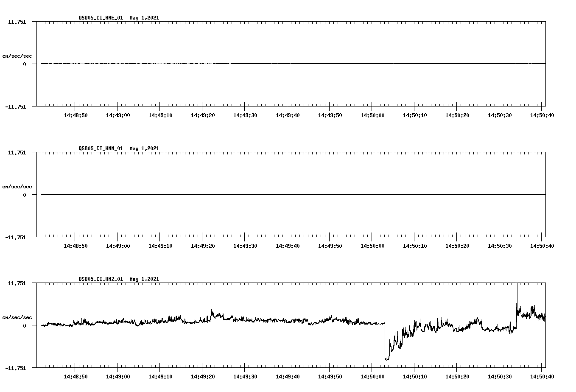Click the cm/sec/sec unit label on middle plot
Image resolution: width=576 pixels, height=392 pixels.
[x=17, y=186]
